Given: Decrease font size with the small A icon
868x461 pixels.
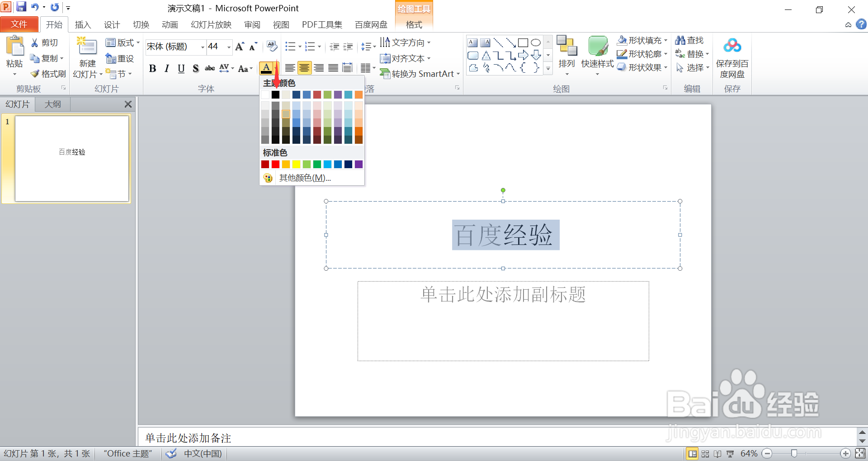Looking at the screenshot, I should (x=253, y=46).
